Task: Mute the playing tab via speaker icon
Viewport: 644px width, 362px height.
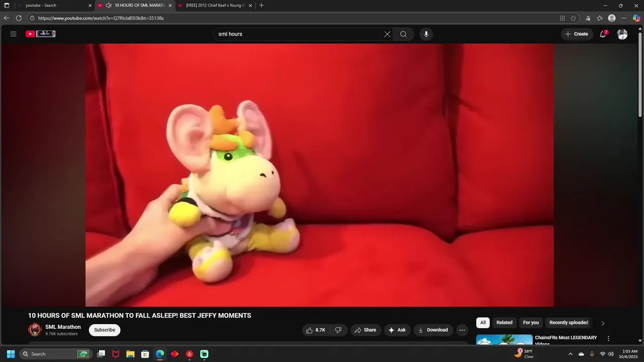Action: coord(108,6)
